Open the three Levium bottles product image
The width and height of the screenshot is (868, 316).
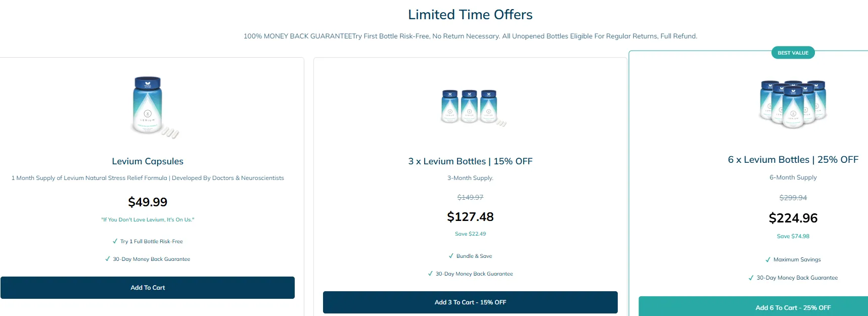tap(470, 108)
